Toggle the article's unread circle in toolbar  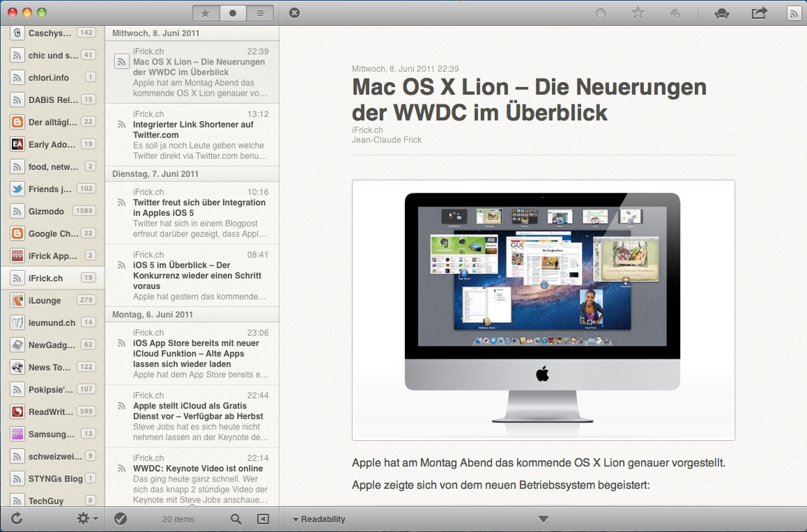point(601,13)
